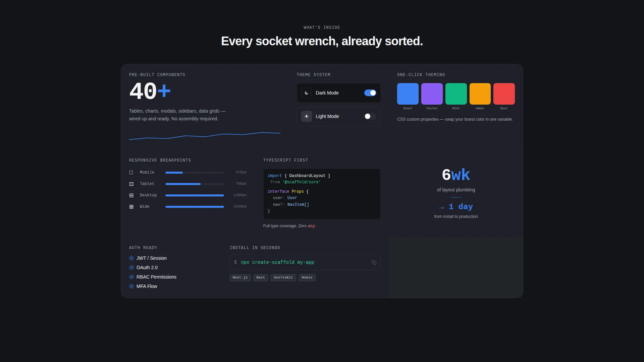Click the TypeScript code snippet block
Screen dimensions: 644x362
pyautogui.click(x=322, y=194)
